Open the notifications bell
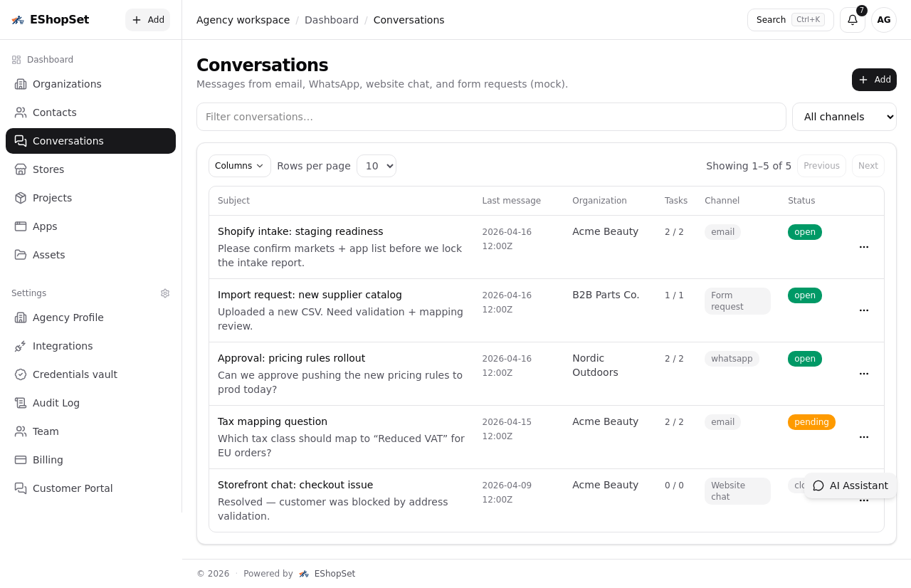Image resolution: width=911 pixels, height=588 pixels. [852, 20]
